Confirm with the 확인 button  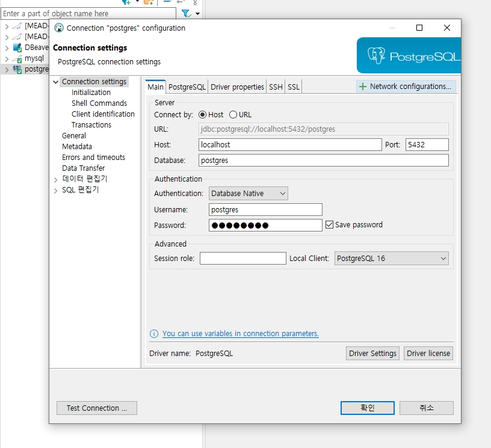tap(367, 408)
